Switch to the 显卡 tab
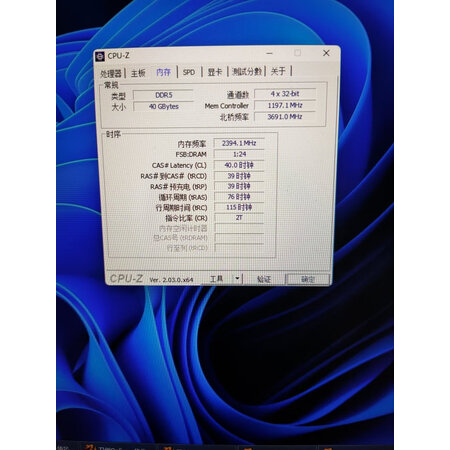Viewport: 450px width, 450px height. pos(215,72)
